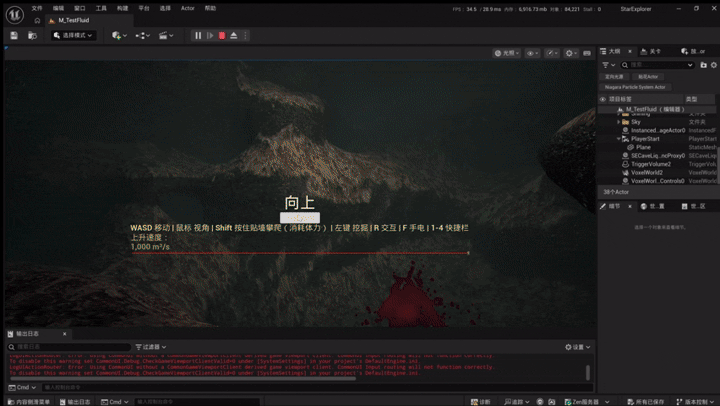The image size is (720, 406).
Task: Open the 内容侧滑菜单 content drawer
Action: [x=28, y=402]
